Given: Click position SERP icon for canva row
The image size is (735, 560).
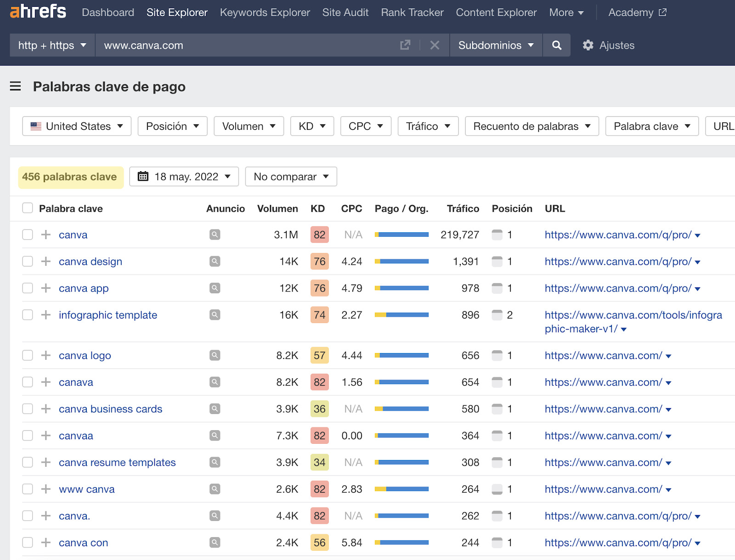Looking at the screenshot, I should (497, 235).
